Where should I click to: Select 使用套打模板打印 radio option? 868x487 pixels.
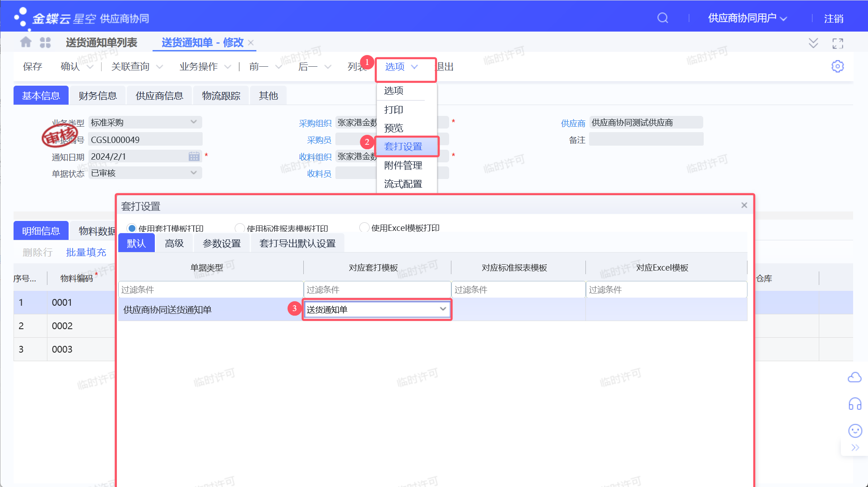pos(132,228)
